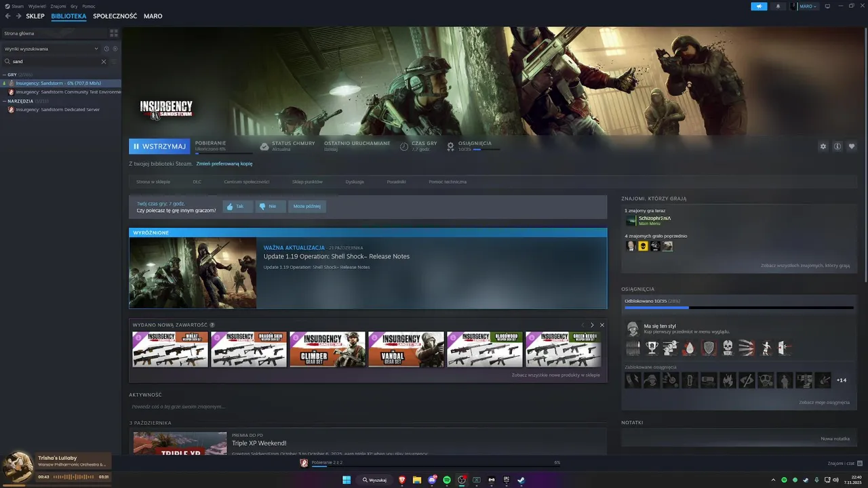Viewport: 868px width, 488px height.
Task: Open Windows Start button
Action: tap(347, 480)
